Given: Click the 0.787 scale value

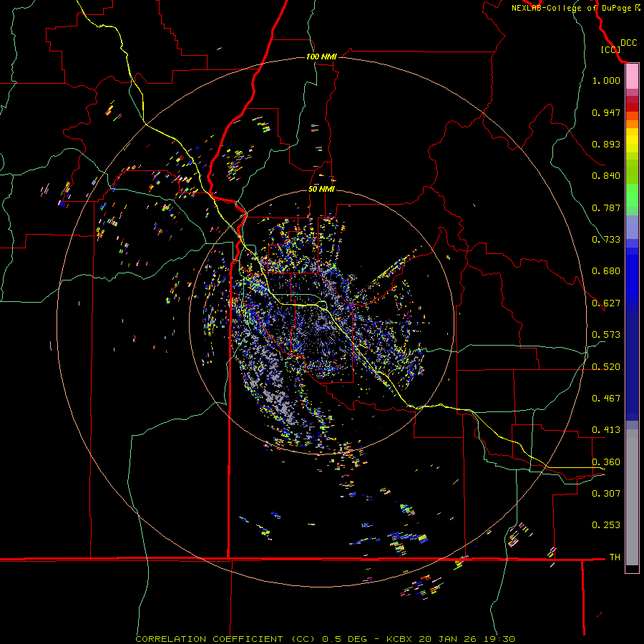Looking at the screenshot, I should tap(606, 208).
